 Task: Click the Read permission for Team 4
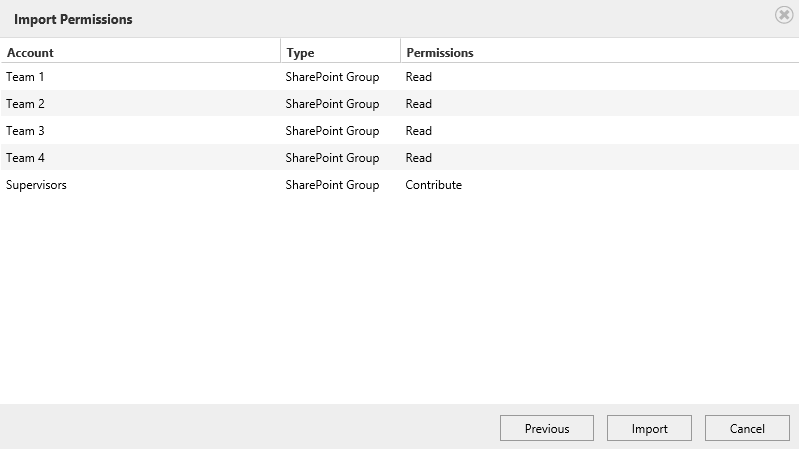pyautogui.click(x=418, y=158)
